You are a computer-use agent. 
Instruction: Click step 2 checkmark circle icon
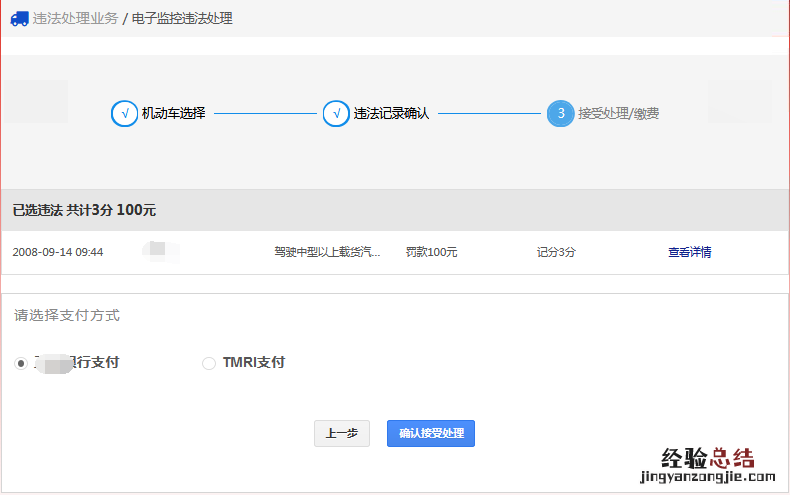(x=336, y=113)
